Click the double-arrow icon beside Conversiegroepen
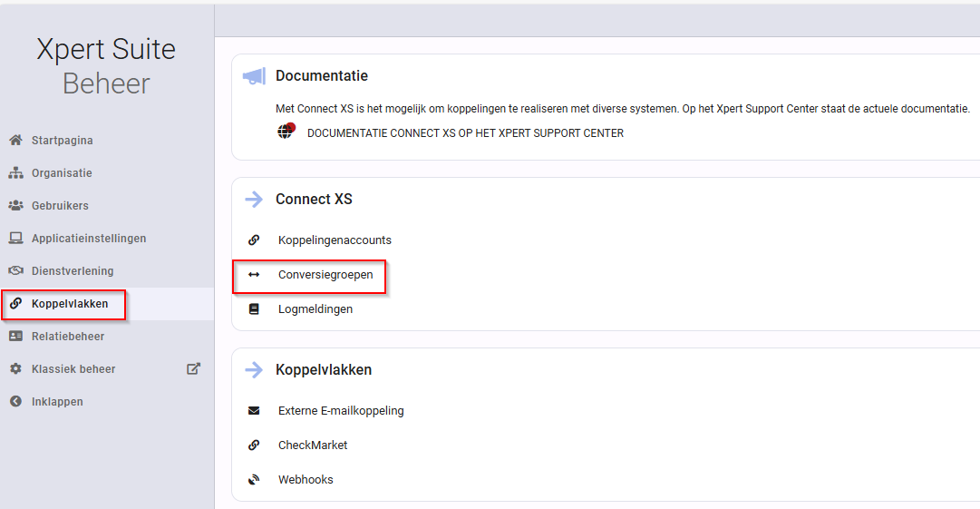Screen dimensions: 980x509 254,275
